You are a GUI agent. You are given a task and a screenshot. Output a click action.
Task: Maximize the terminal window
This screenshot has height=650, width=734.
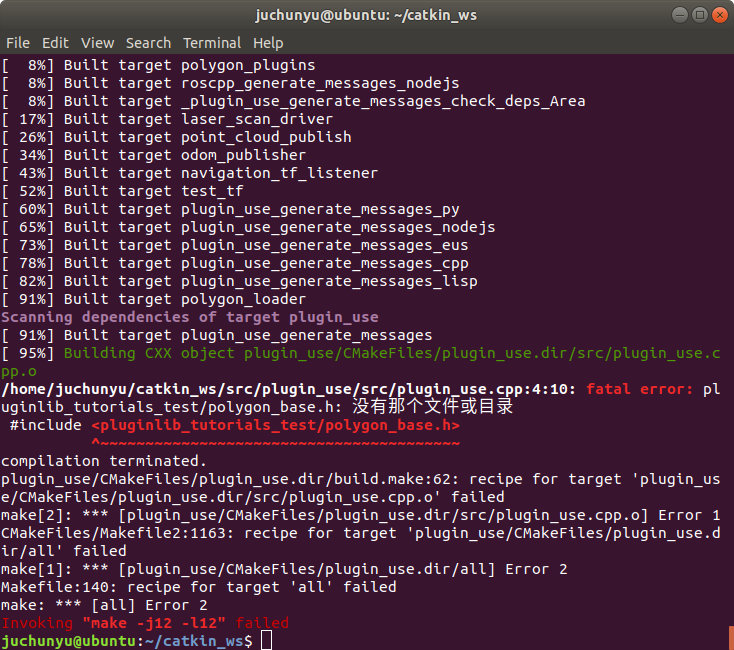(700, 15)
